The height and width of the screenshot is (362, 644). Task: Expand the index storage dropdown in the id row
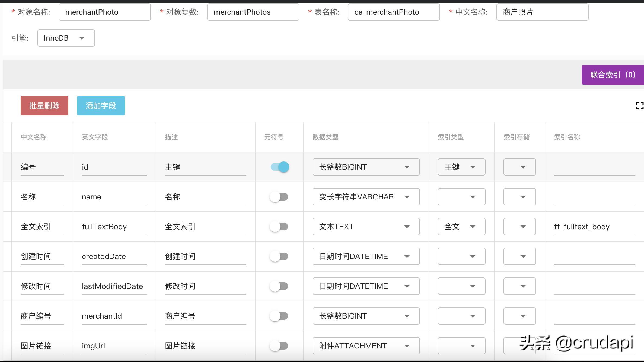click(519, 167)
